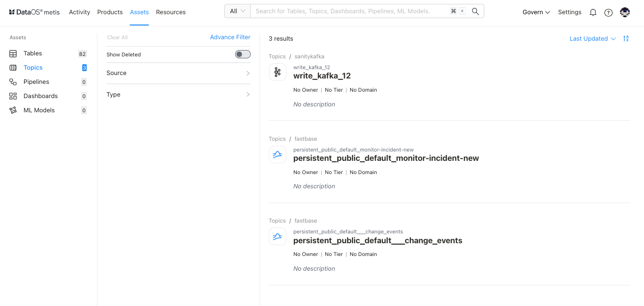Open persistent_public_default_monitor-incident-new topic title
Image resolution: width=644 pixels, height=306 pixels.
point(386,158)
